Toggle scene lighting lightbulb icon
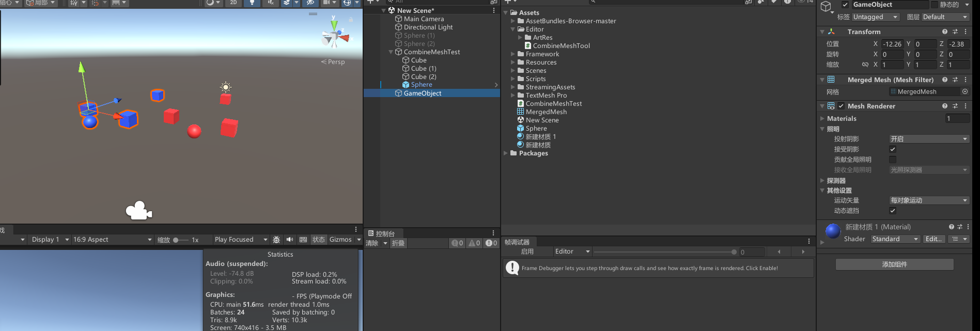 coord(252,3)
